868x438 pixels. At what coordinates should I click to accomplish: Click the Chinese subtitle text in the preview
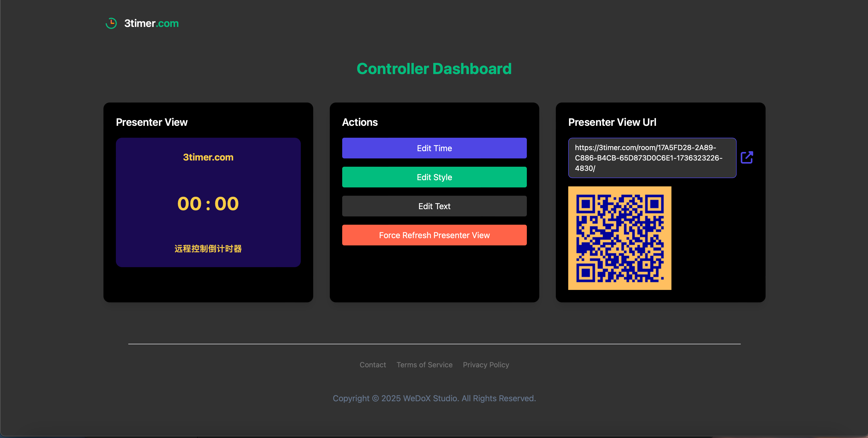coord(208,249)
